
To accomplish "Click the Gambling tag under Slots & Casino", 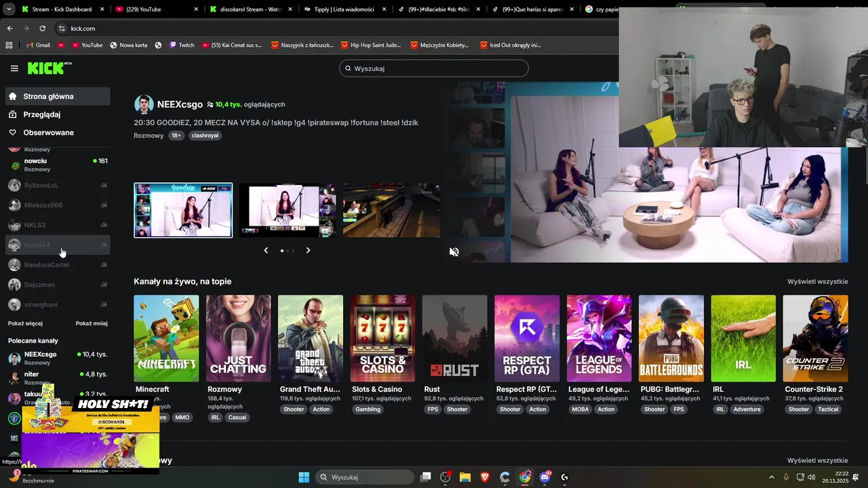I will (368, 409).
